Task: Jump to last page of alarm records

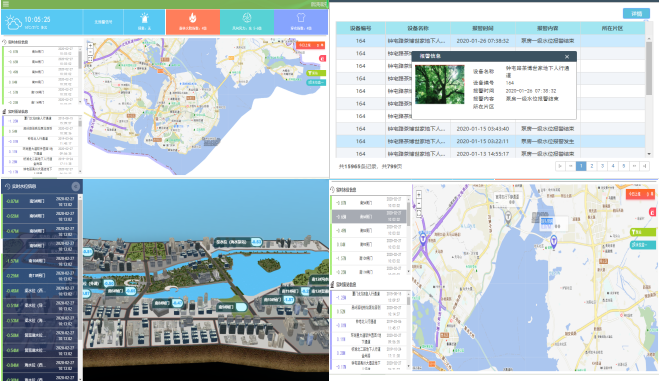Action: tap(645, 166)
